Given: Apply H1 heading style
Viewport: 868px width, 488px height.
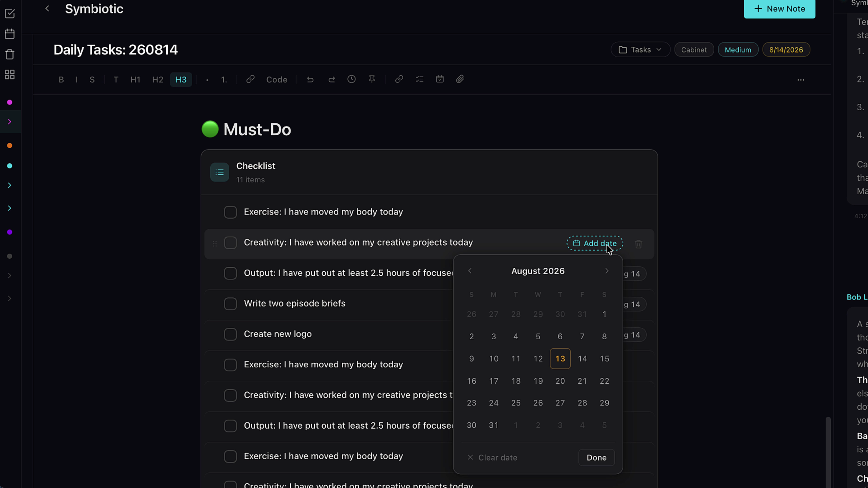Looking at the screenshot, I should pos(135,80).
